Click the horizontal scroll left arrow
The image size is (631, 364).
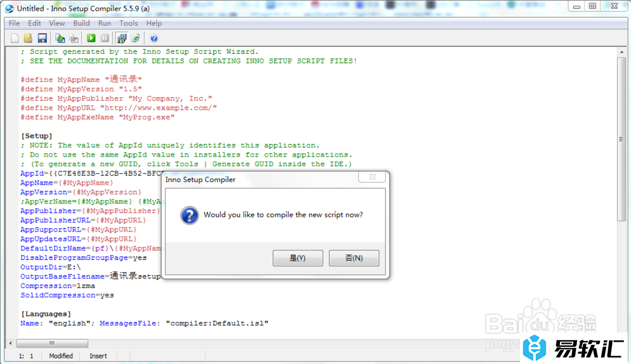10,343
